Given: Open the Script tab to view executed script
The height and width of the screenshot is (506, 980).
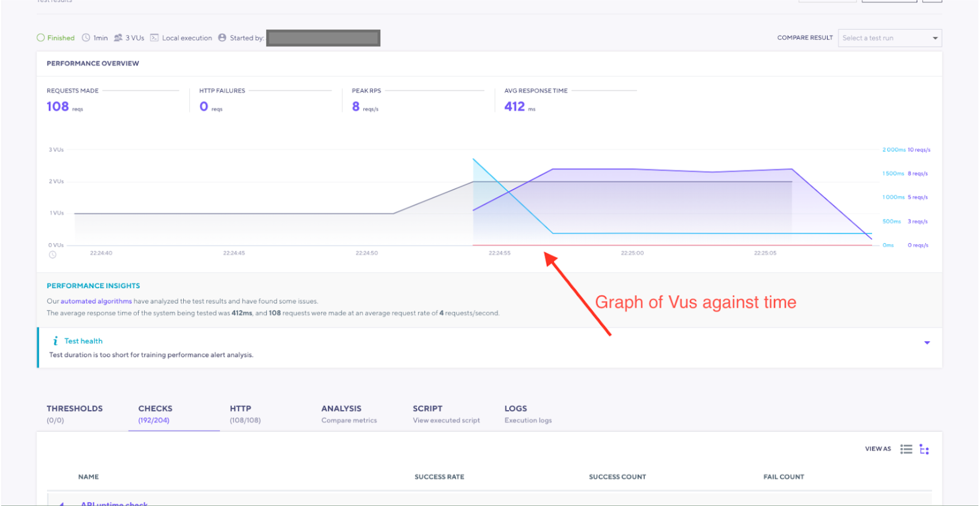Looking at the screenshot, I should pos(446,414).
